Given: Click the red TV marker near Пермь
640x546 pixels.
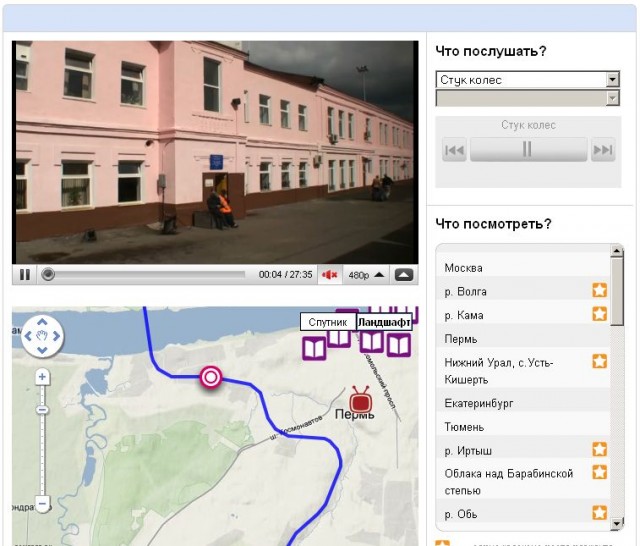Looking at the screenshot, I should click(x=361, y=398).
